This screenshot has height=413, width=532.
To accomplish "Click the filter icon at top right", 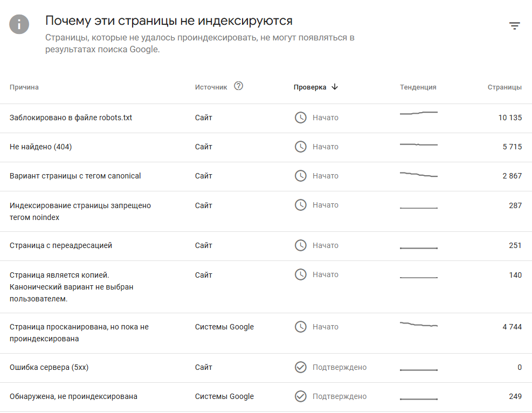I will click(515, 26).
